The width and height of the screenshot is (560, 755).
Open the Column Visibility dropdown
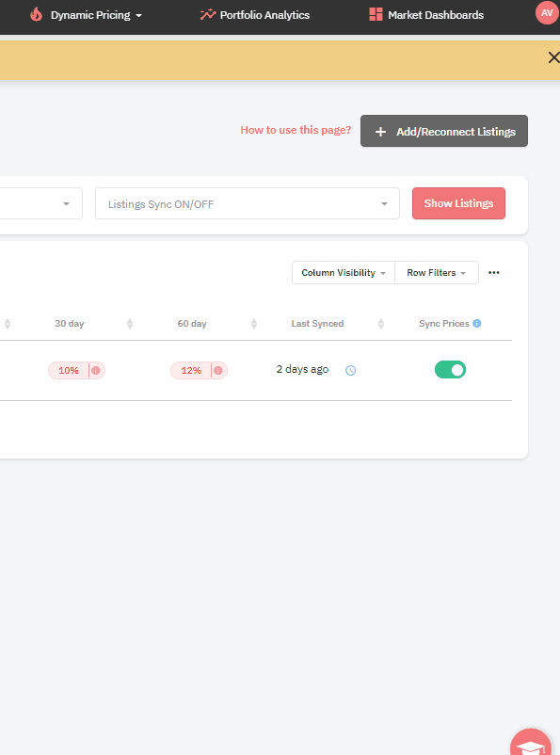[x=344, y=272]
